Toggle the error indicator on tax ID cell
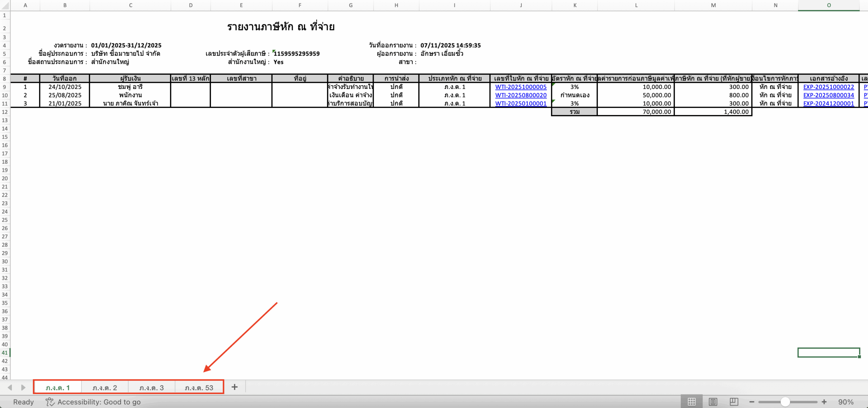Image resolution: width=868 pixels, height=408 pixels. tap(273, 51)
